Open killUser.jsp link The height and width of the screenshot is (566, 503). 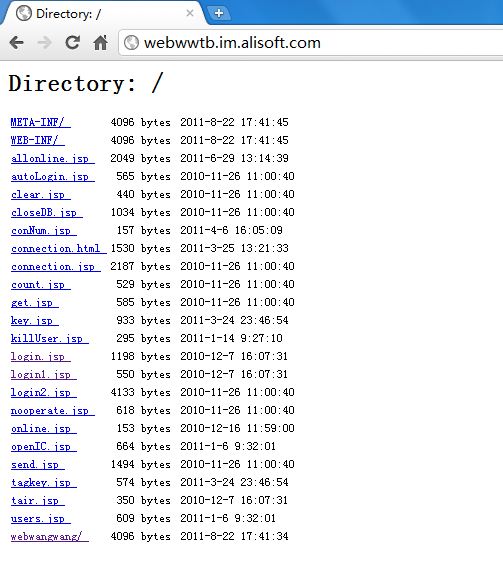tap(49, 339)
